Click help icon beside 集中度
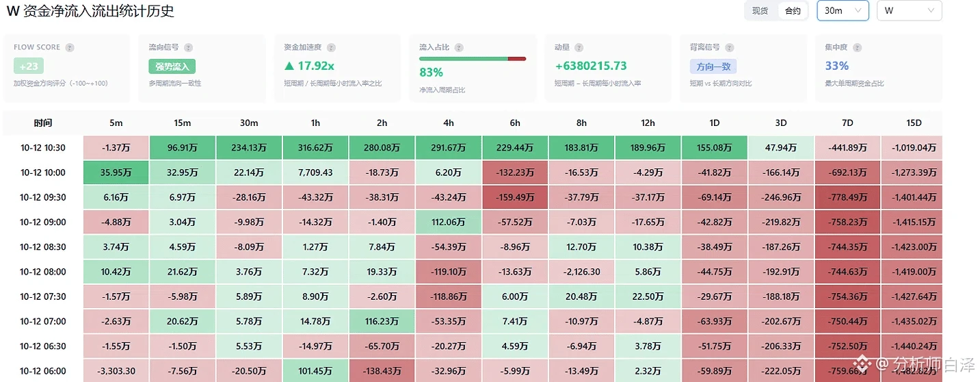 (858, 48)
